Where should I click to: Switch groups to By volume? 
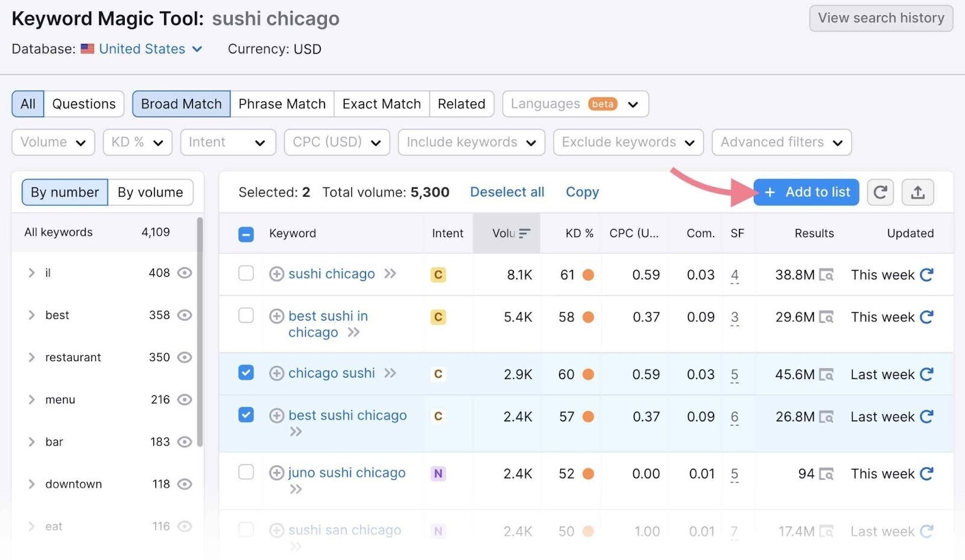tap(150, 192)
